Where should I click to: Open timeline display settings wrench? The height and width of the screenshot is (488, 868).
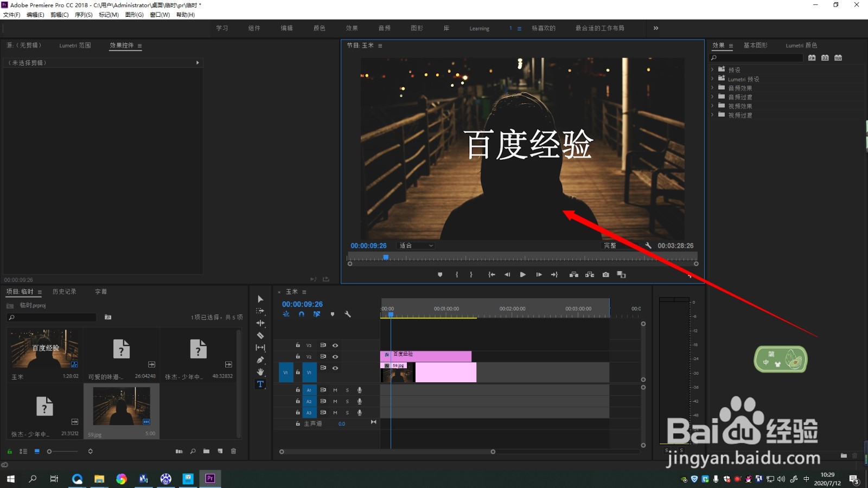tap(348, 314)
